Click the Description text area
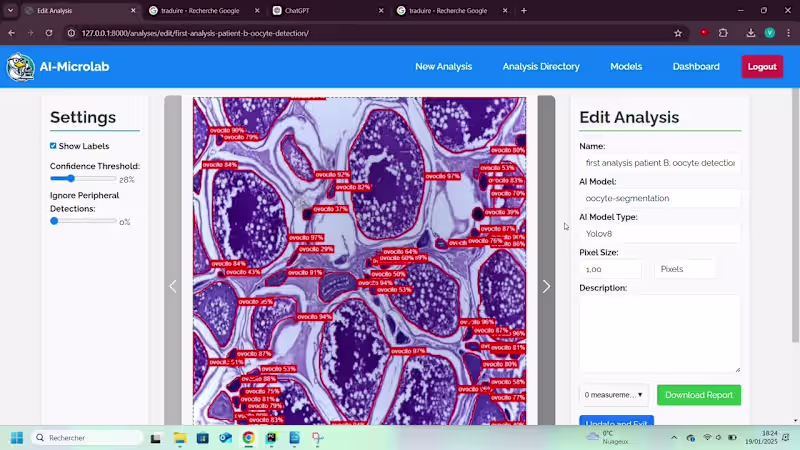This screenshot has height=450, width=800. (659, 333)
